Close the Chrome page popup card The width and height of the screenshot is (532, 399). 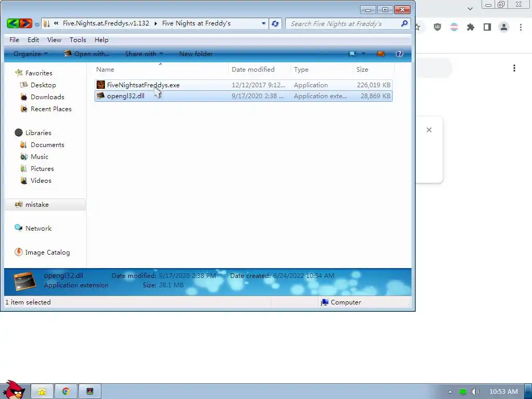pyautogui.click(x=429, y=129)
